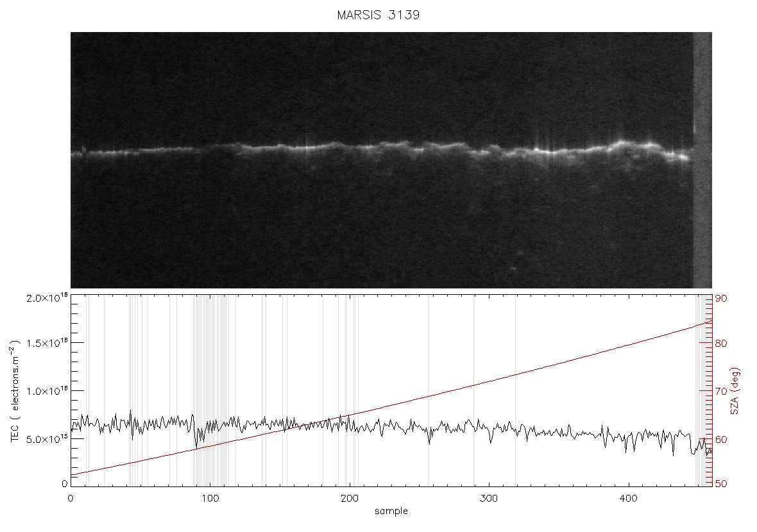
Task: Click the x-axis tick label 200
Action: 350,498
